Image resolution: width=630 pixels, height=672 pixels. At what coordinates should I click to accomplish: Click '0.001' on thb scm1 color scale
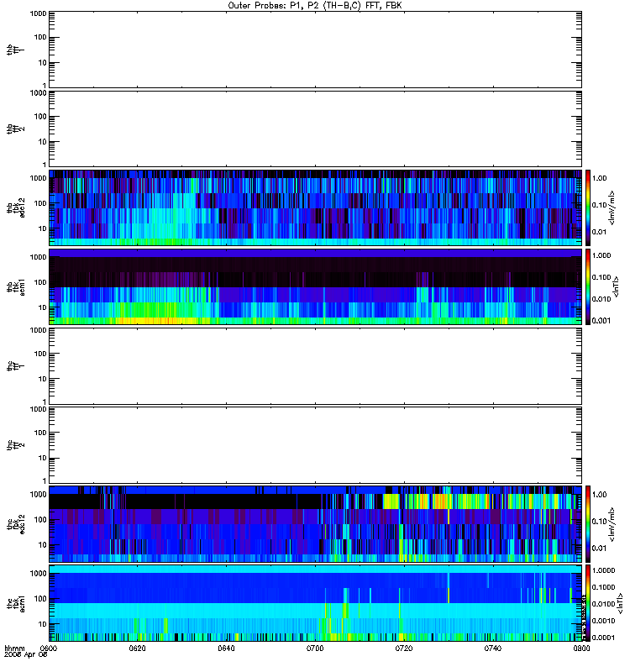pos(601,321)
